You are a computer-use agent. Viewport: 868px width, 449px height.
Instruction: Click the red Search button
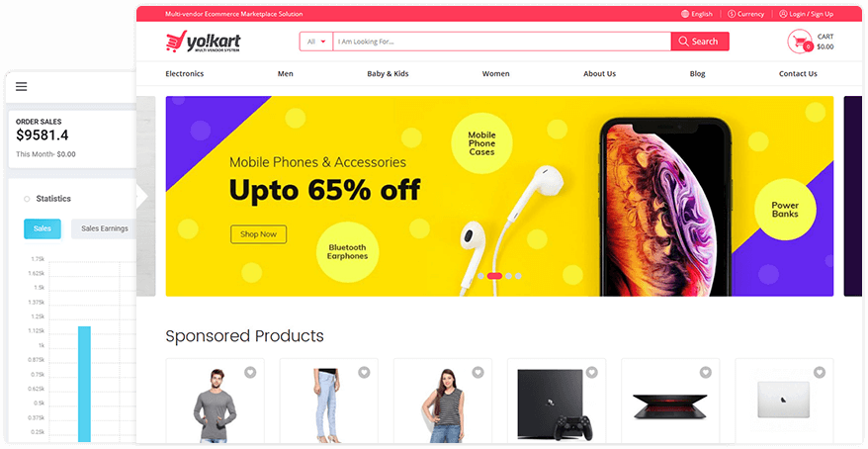click(x=700, y=42)
